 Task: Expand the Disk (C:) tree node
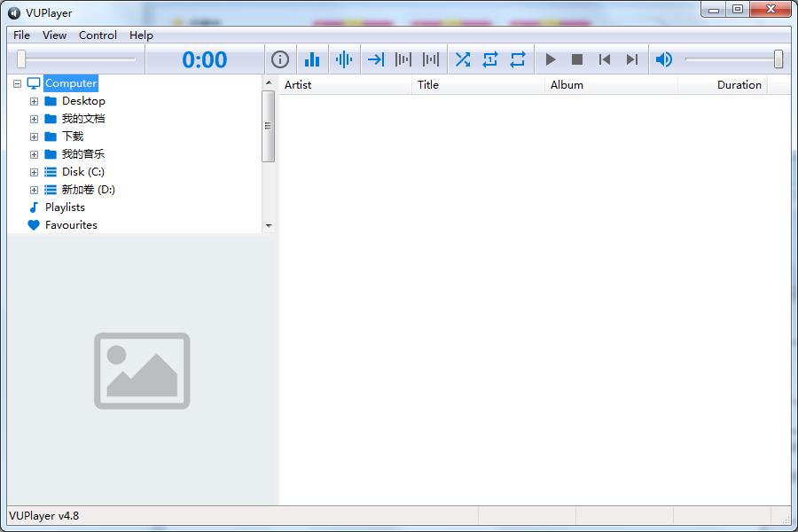(34, 172)
